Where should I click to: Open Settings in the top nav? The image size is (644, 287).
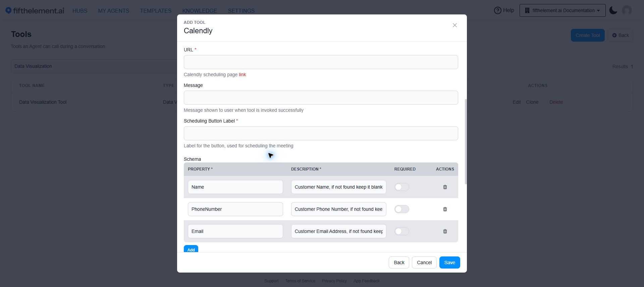coord(241,11)
